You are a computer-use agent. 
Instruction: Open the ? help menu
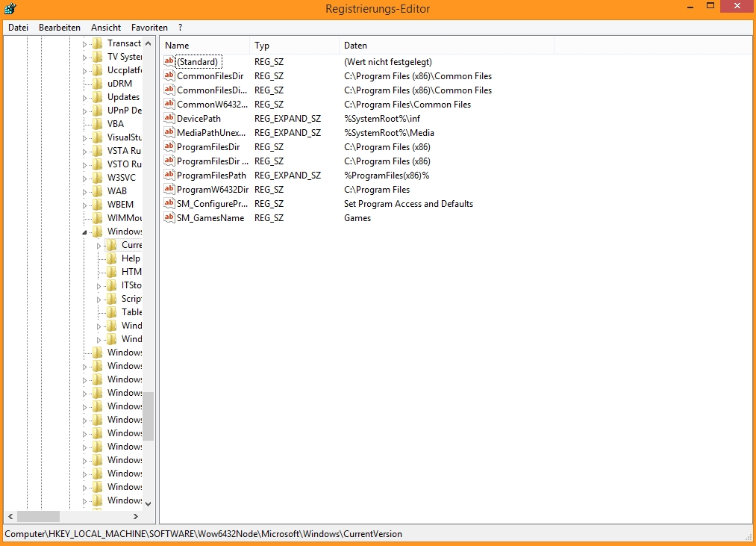(181, 28)
